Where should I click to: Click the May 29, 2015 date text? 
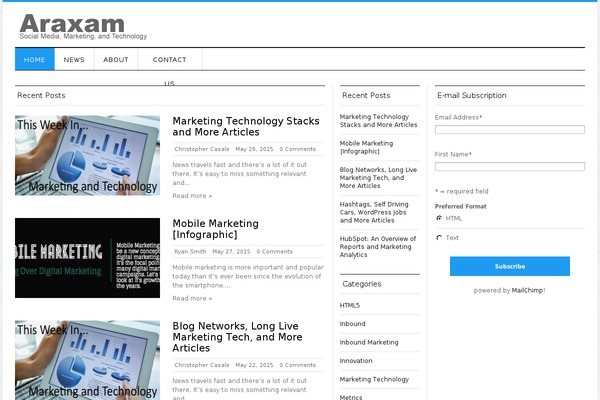(x=254, y=149)
